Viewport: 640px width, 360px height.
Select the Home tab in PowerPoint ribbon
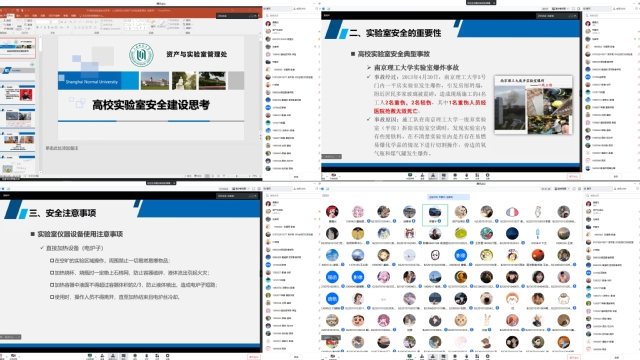pyautogui.click(x=10, y=16)
